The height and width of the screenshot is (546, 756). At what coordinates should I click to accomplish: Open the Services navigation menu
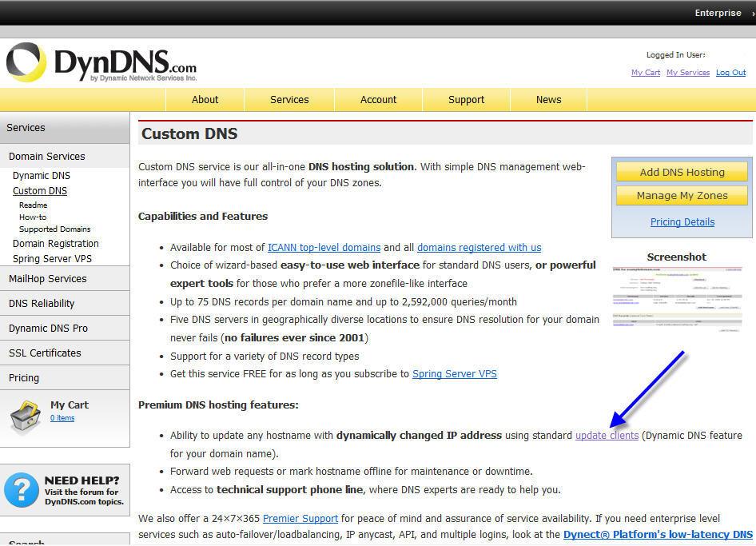[289, 100]
